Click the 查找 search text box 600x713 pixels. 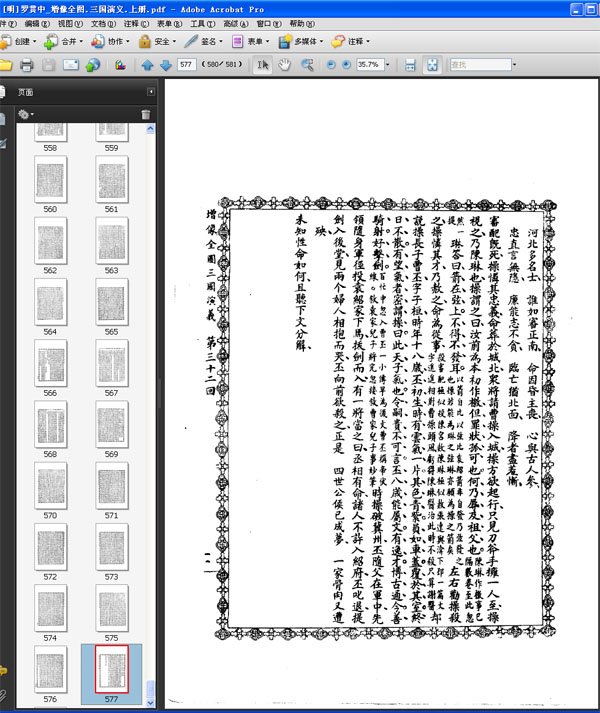click(x=480, y=65)
